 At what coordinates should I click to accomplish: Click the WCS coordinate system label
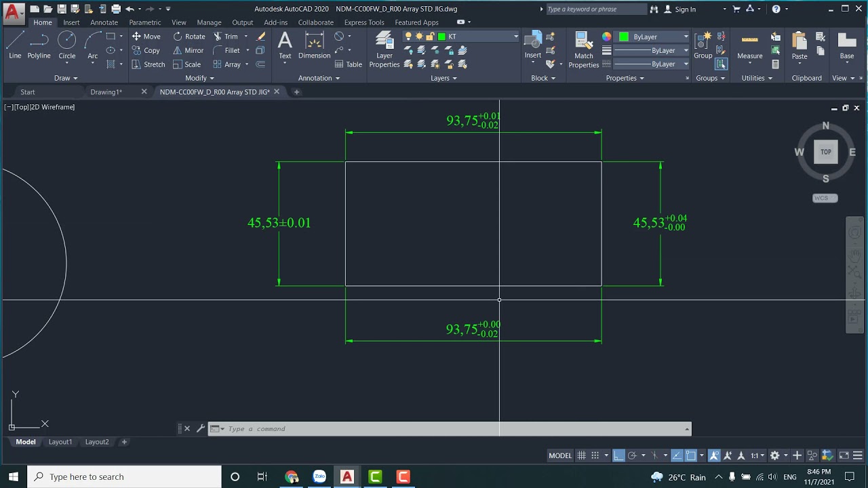[x=825, y=198]
